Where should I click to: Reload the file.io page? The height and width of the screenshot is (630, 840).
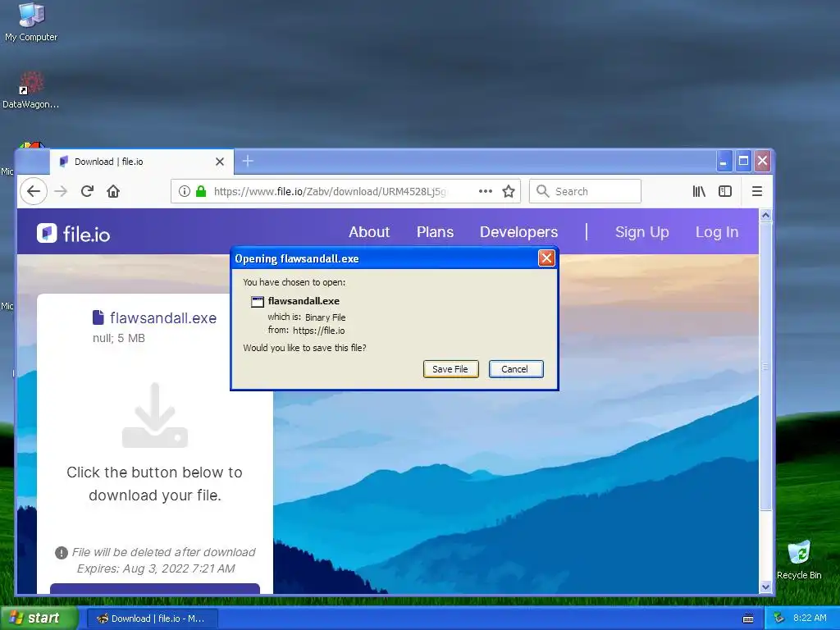point(87,191)
